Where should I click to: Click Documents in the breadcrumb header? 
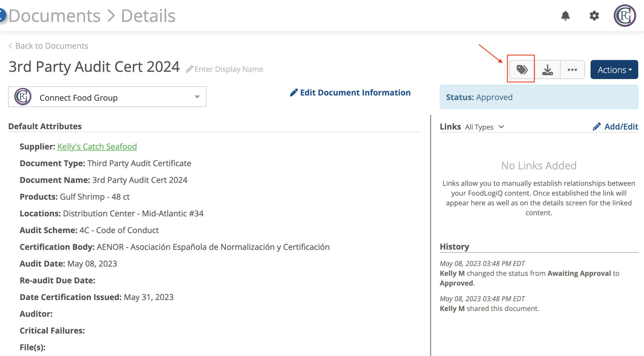coord(55,16)
